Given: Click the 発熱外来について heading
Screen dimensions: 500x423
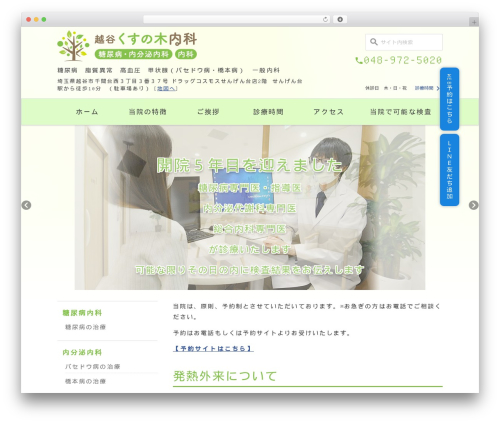Looking at the screenshot, I should click(x=225, y=376).
